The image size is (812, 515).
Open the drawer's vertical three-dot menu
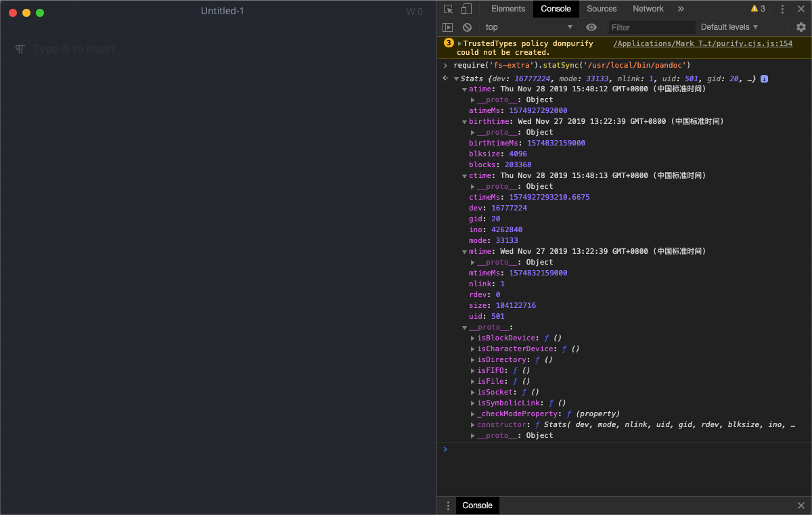tap(448, 506)
